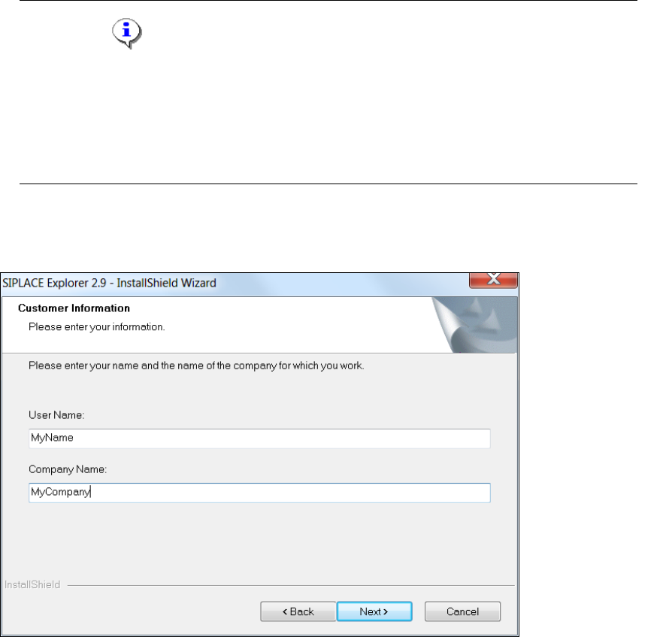Click the blue info note icon

click(x=127, y=33)
